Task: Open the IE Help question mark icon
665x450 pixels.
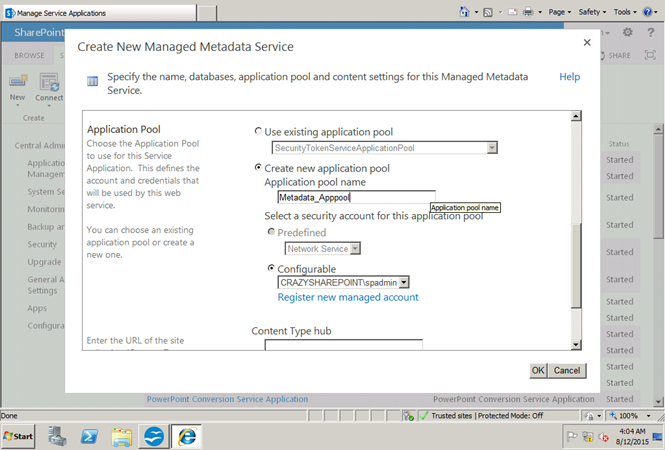Action: pyautogui.click(x=647, y=12)
